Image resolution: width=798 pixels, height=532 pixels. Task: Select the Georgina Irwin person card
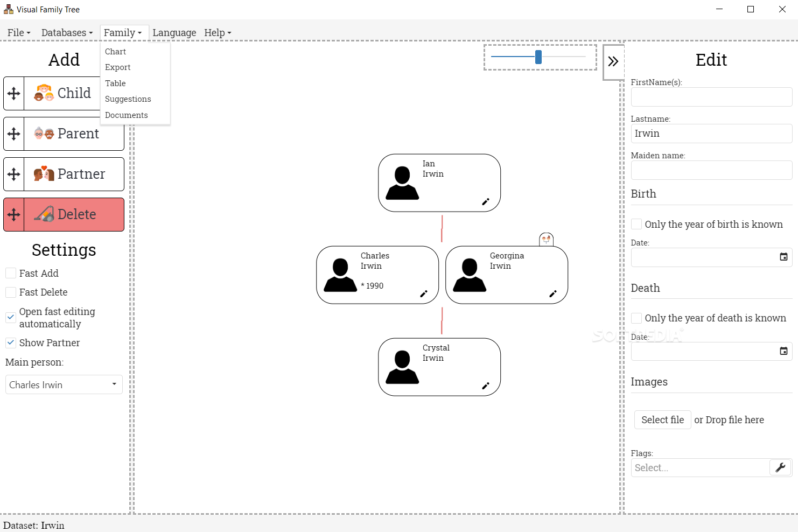[x=507, y=275]
